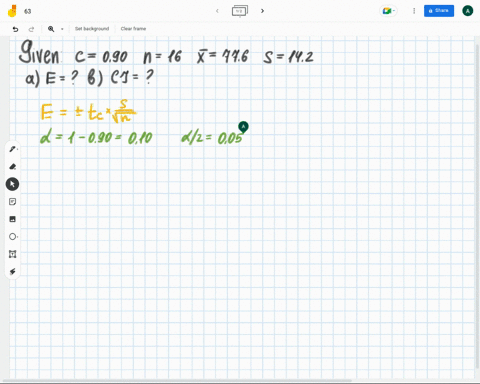This screenshot has width=480, height=384.
Task: Insert an image
Action: point(13,219)
